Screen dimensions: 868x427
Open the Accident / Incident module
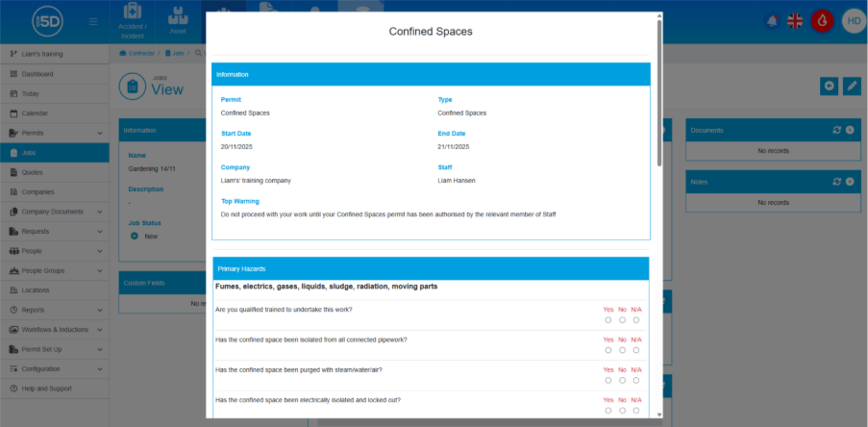click(x=132, y=21)
